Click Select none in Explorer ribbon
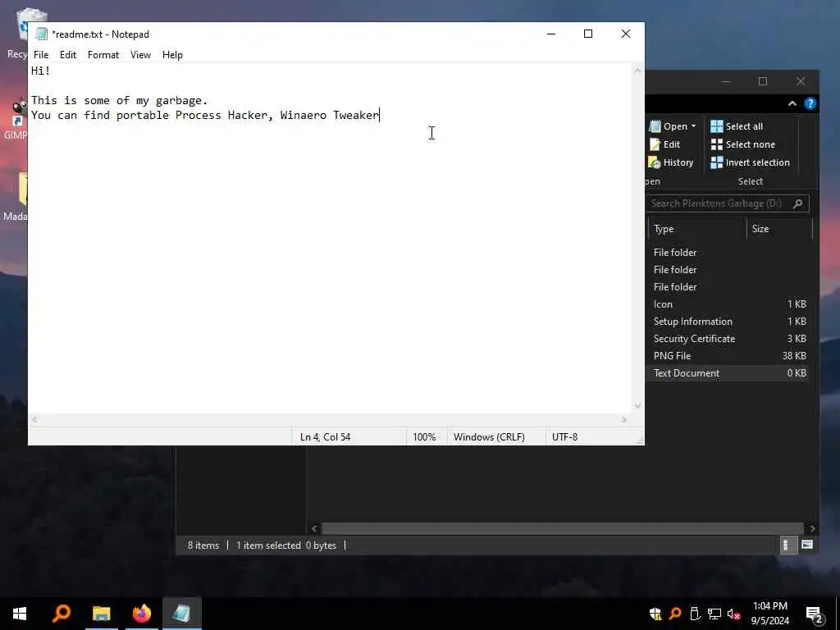This screenshot has height=630, width=840. 742,144
